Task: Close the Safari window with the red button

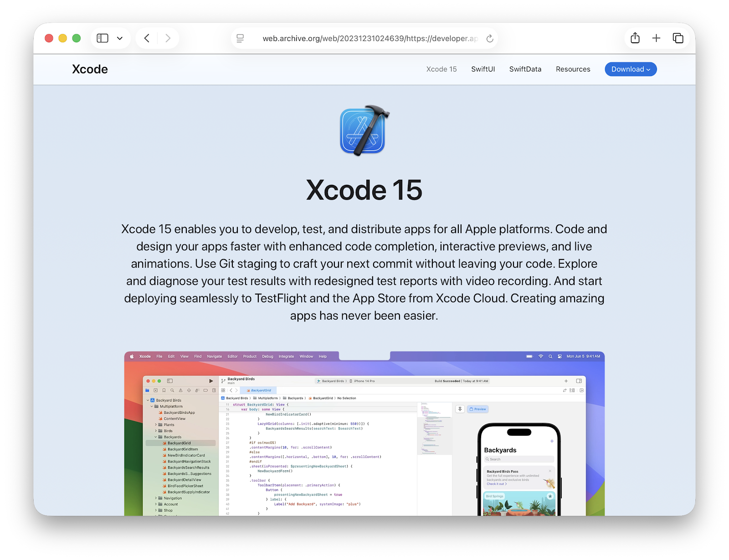Action: click(49, 38)
